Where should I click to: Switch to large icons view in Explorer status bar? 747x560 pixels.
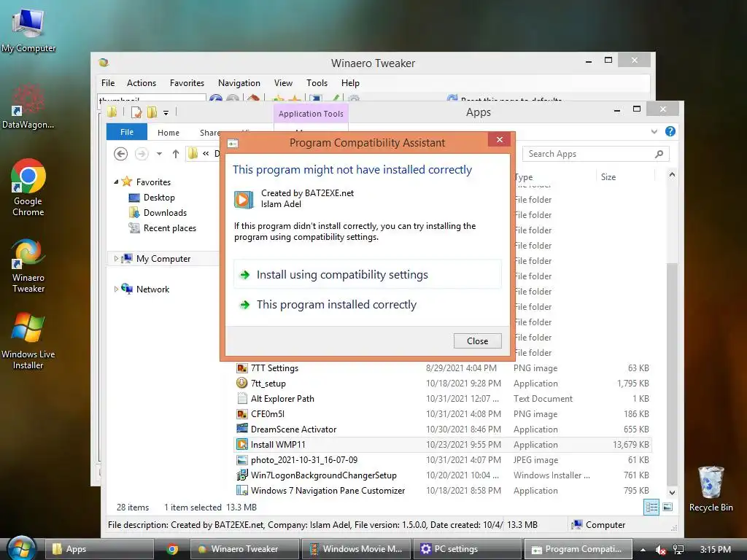pos(667,507)
